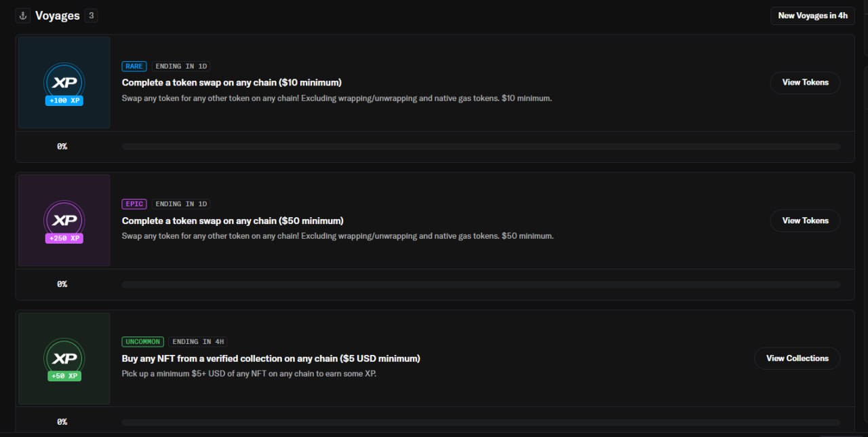Click the green XP coin icon

coord(64,358)
